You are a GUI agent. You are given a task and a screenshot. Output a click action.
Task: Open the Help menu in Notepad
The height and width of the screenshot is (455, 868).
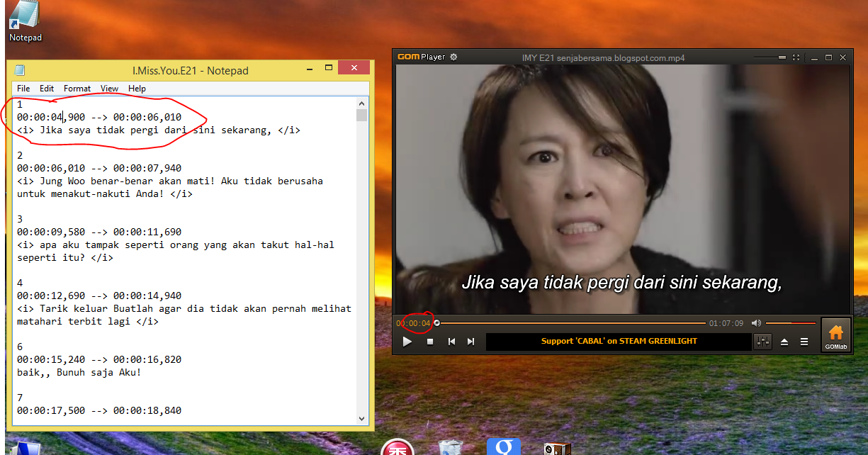(137, 89)
